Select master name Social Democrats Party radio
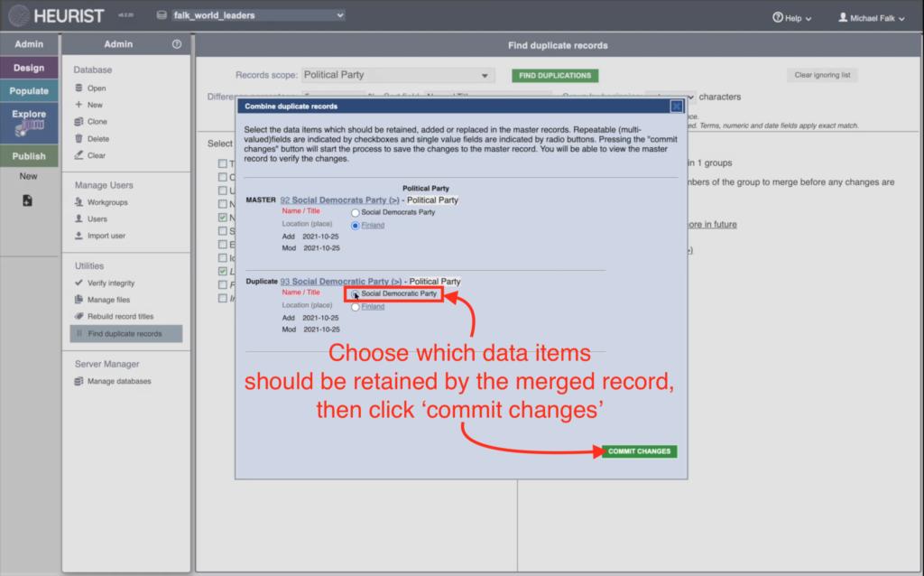The width and height of the screenshot is (924, 576). 355,213
